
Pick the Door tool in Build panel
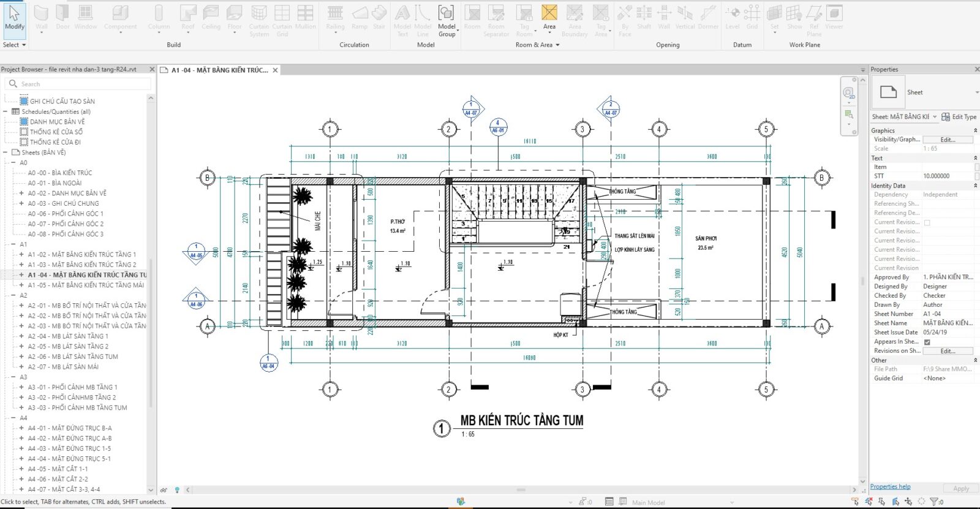click(x=62, y=18)
